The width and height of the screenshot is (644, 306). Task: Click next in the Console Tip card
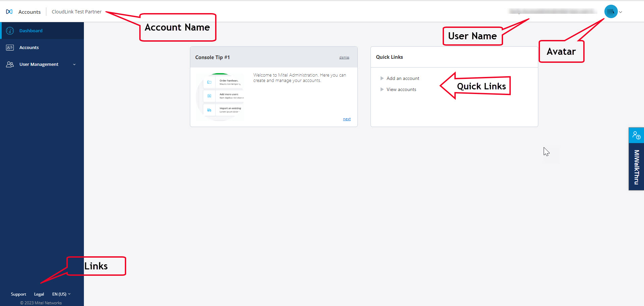click(x=346, y=119)
